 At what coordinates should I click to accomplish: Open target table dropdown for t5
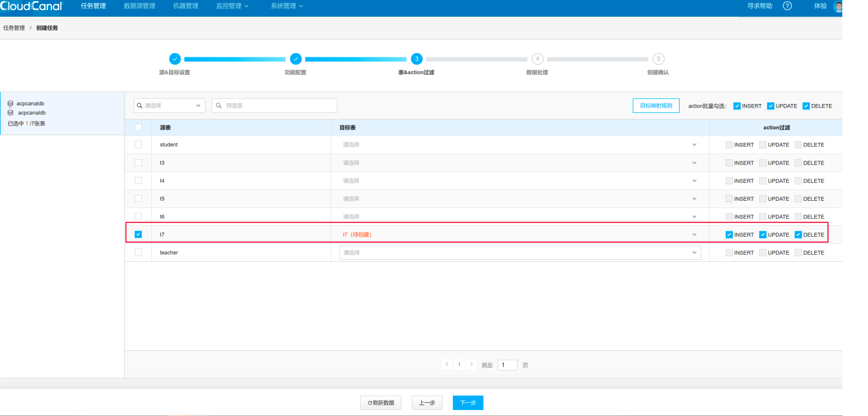point(520,198)
